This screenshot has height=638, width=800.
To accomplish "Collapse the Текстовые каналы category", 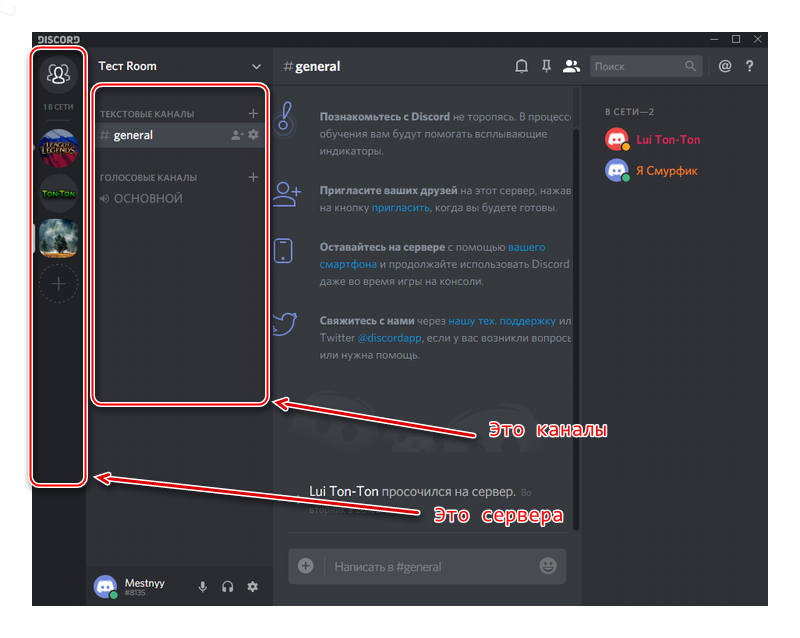I will (x=147, y=114).
